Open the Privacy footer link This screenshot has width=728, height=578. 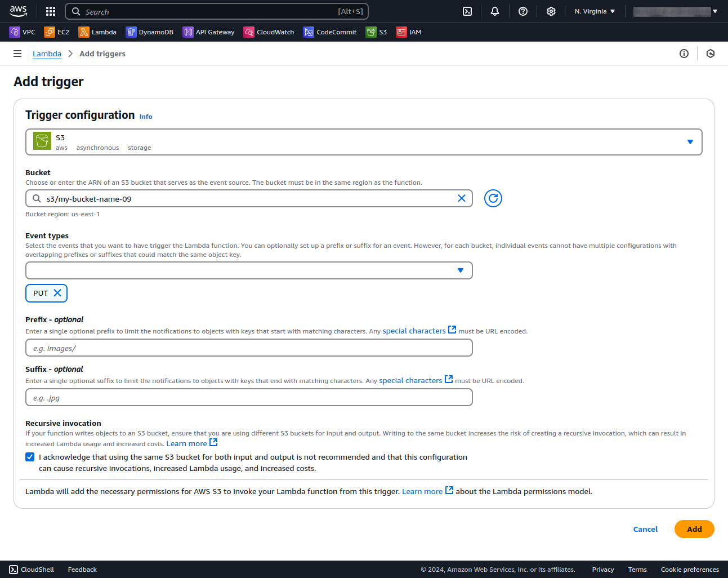pos(603,570)
